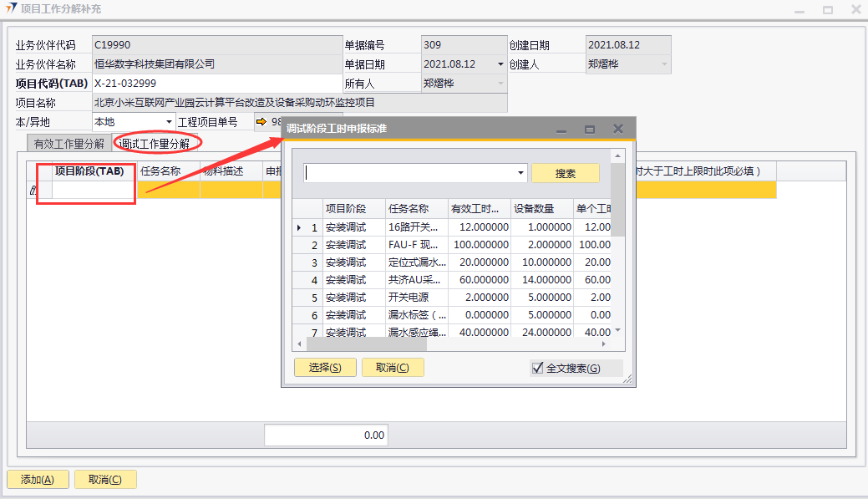Viewport: 868px width, 499px height.
Task: Switch to the 有效工作量分解 tab
Action: pyautogui.click(x=69, y=143)
